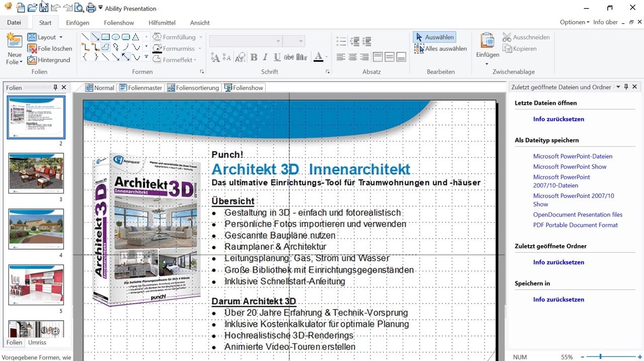Insert a left curly brace shape
The width and height of the screenshot is (644, 361).
[86, 57]
